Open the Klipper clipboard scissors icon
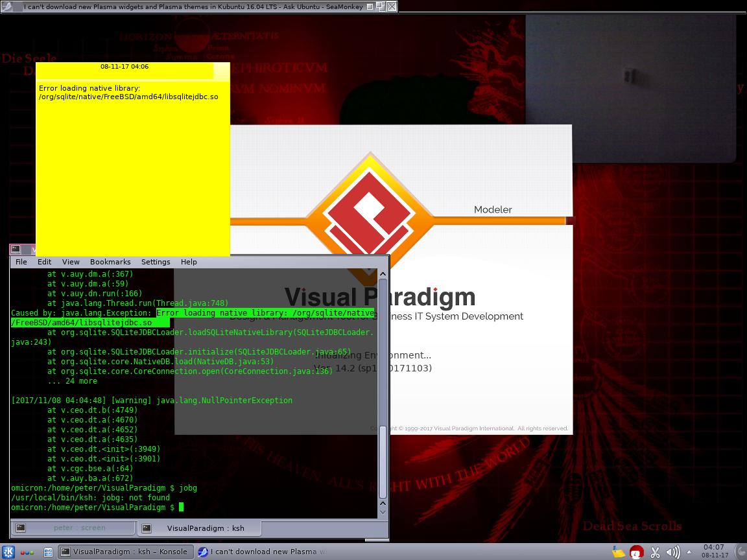Image resolution: width=747 pixels, height=560 pixels. (655, 552)
